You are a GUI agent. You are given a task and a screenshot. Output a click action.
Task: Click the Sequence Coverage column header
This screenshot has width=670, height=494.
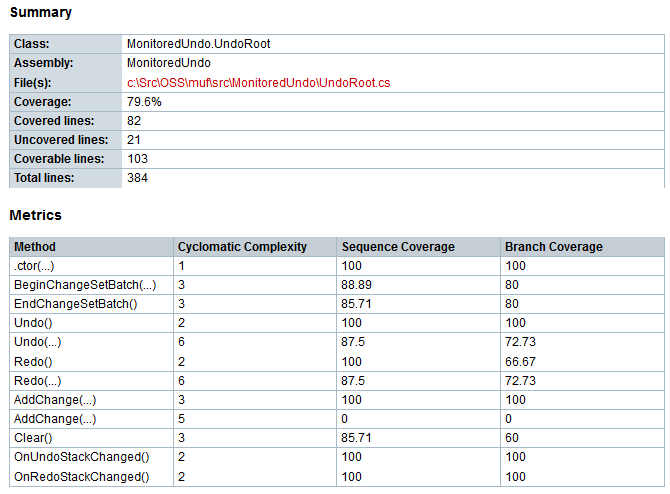coord(398,247)
